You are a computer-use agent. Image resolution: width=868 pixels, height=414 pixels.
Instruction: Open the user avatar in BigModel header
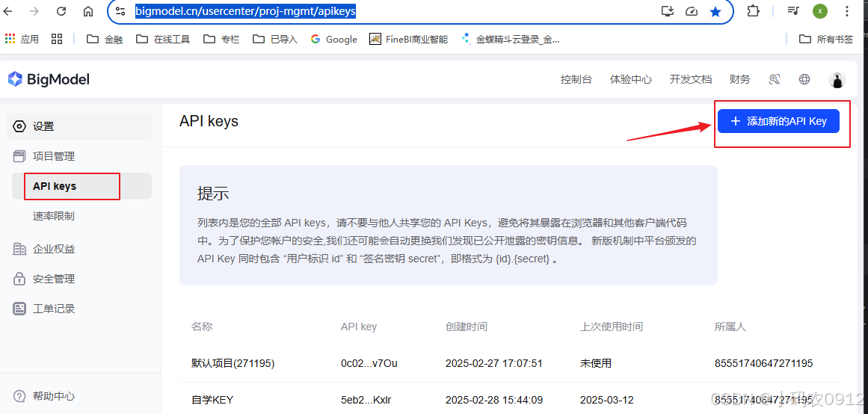click(x=837, y=80)
